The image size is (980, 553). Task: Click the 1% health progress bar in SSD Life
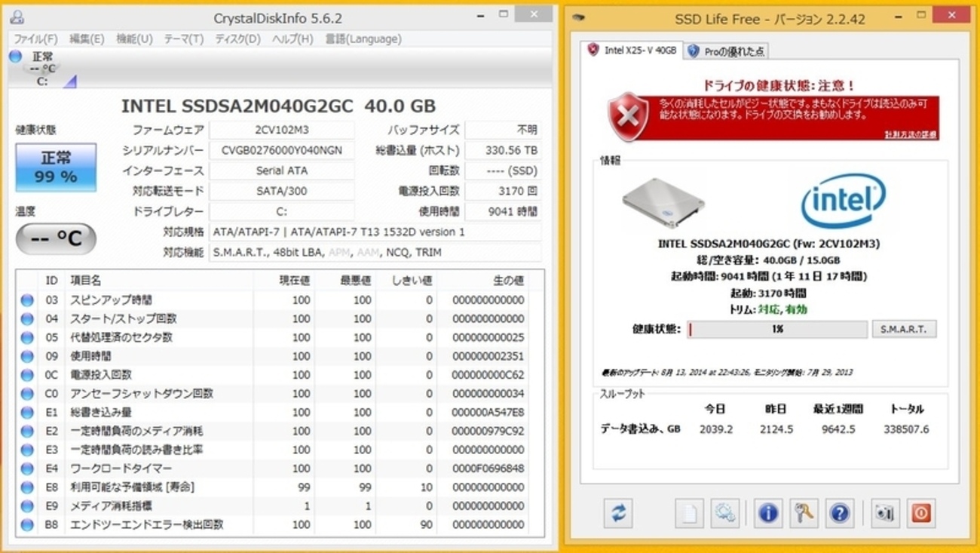point(777,329)
